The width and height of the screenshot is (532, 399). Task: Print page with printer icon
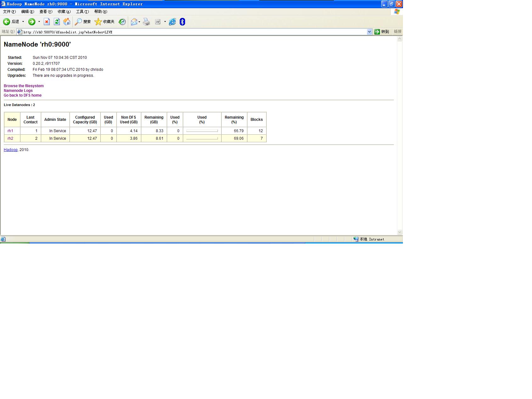point(146,22)
